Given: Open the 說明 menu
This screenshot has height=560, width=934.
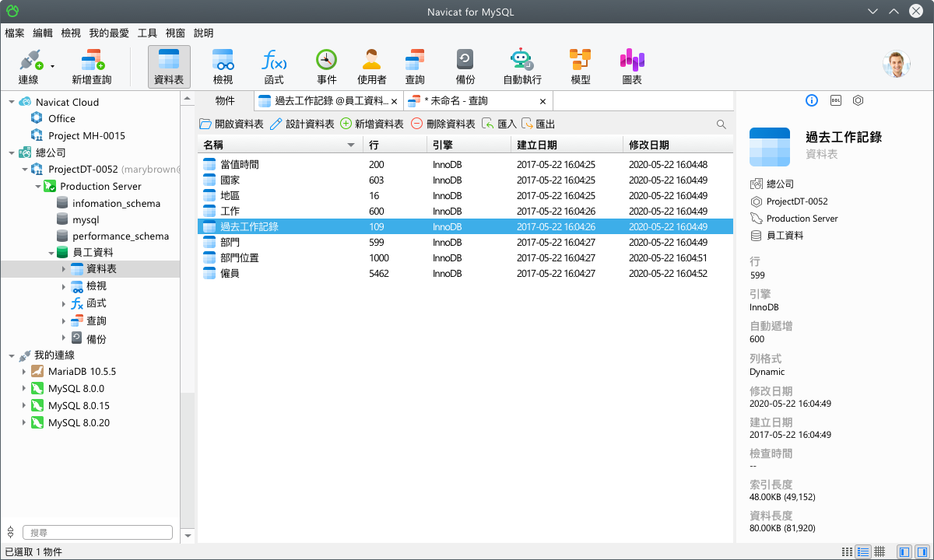Looking at the screenshot, I should pos(204,33).
